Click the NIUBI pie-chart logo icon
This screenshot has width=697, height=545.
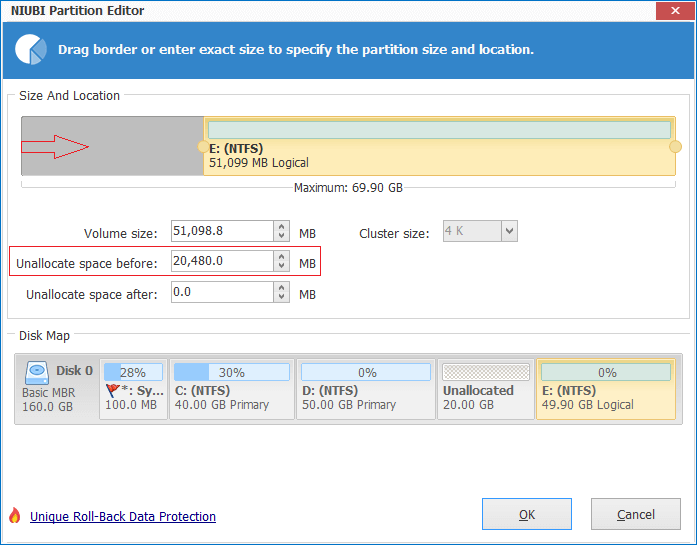click(33, 49)
